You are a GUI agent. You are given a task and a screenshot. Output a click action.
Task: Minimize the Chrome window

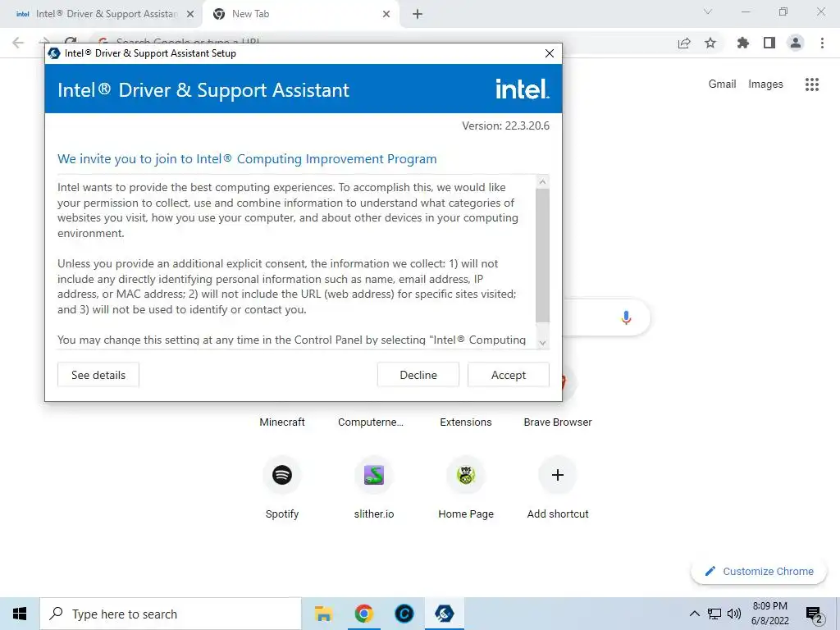(x=745, y=11)
